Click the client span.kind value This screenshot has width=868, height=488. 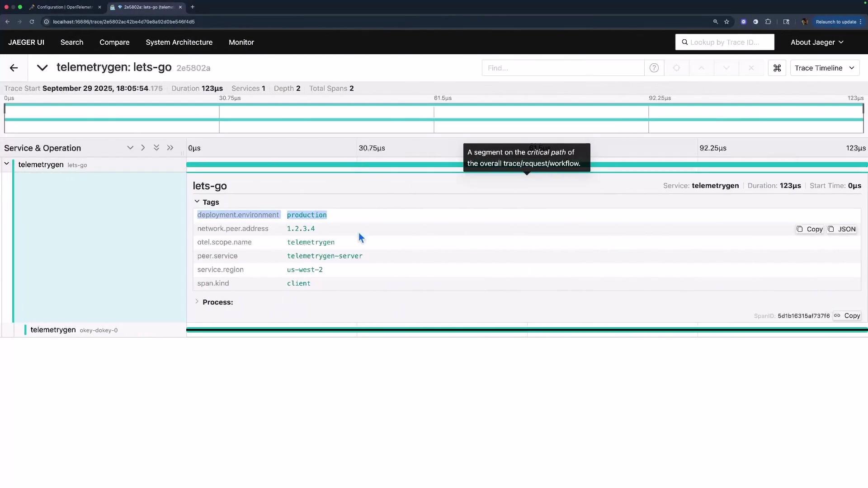tap(298, 283)
